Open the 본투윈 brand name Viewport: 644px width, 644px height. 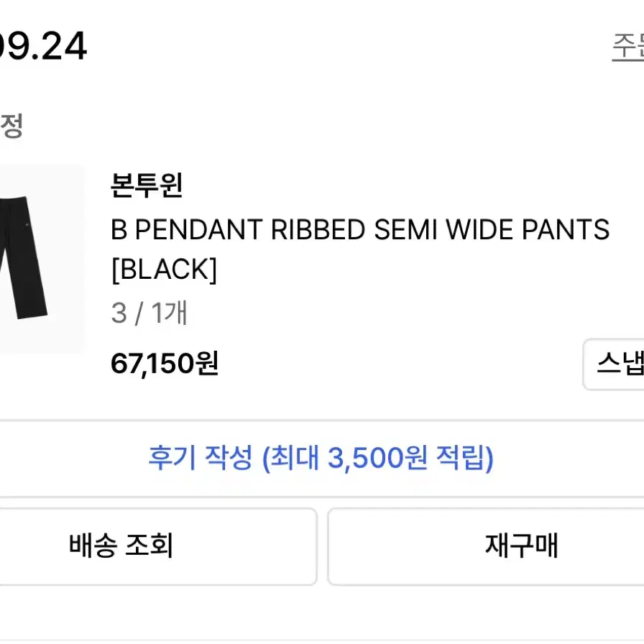(x=147, y=185)
